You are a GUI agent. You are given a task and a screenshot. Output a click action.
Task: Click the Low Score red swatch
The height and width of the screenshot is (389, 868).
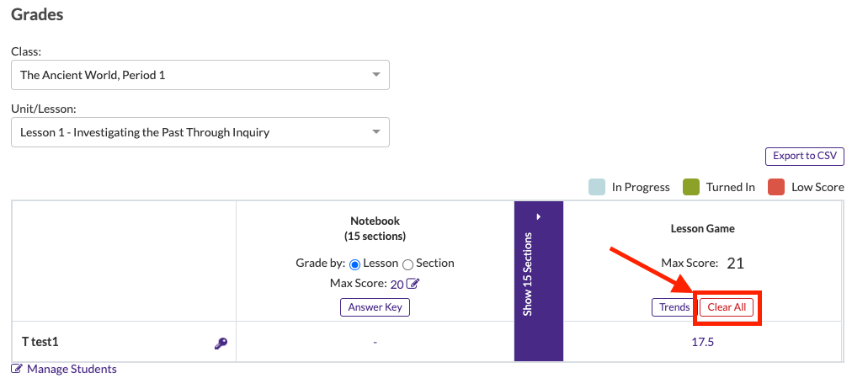776,187
